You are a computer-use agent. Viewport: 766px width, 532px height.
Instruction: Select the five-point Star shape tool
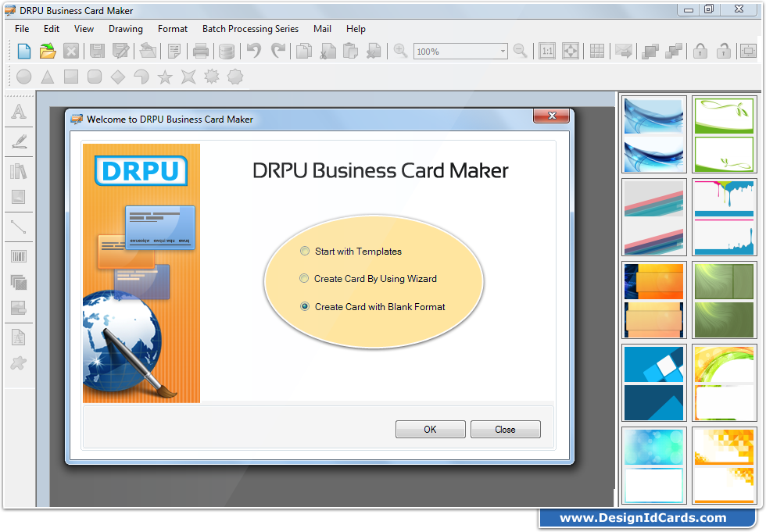point(165,77)
